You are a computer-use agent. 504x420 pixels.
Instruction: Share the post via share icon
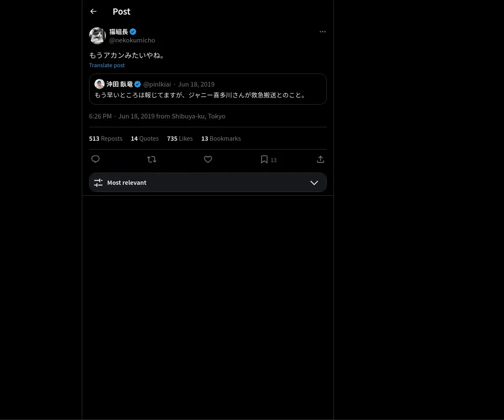[320, 159]
